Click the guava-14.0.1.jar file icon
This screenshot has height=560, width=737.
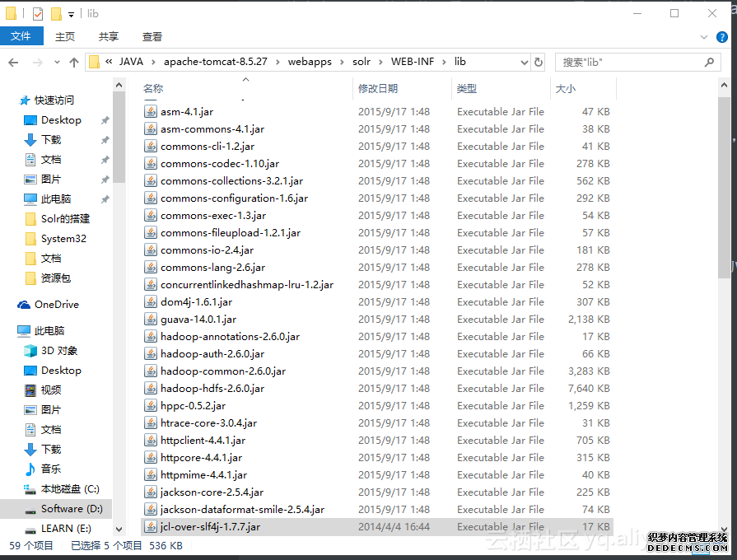150,320
